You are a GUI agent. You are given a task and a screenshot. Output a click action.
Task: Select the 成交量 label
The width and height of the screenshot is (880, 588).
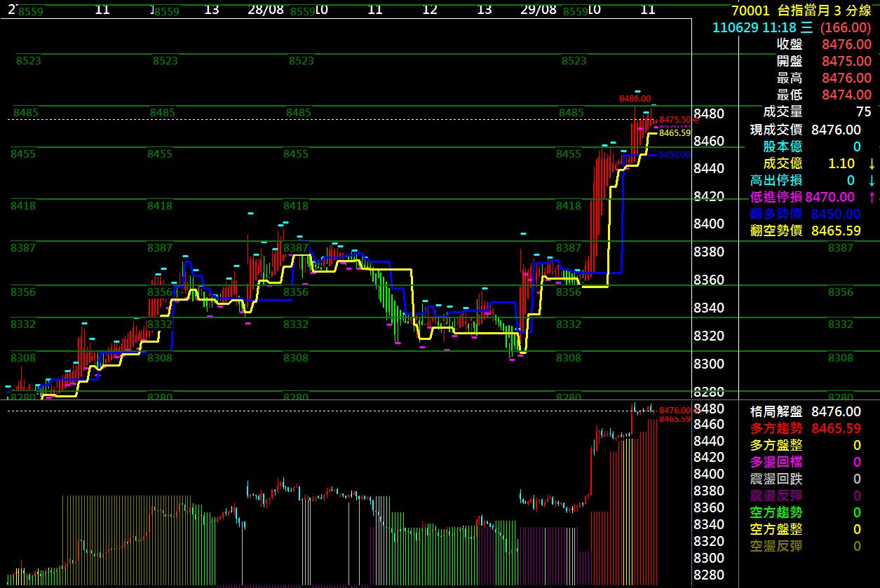(x=783, y=112)
